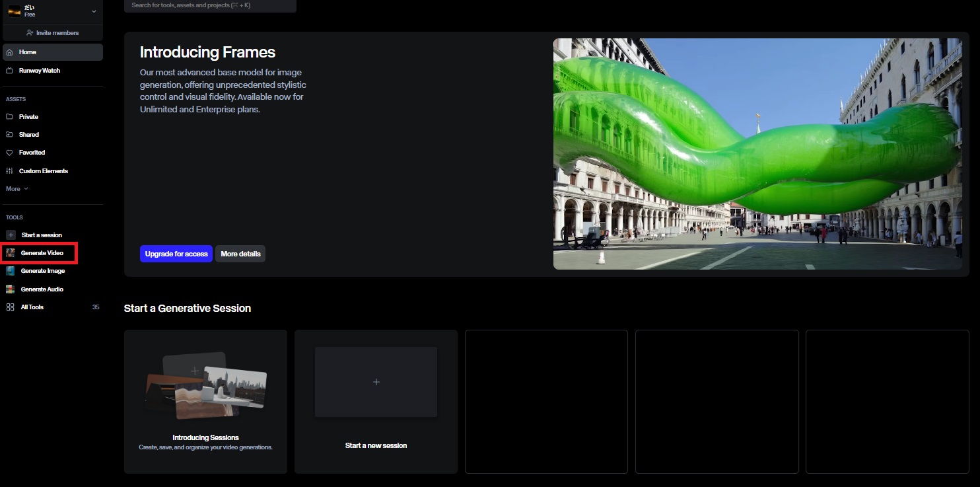The height and width of the screenshot is (487, 980).
Task: Click the More details button
Action: pos(240,254)
